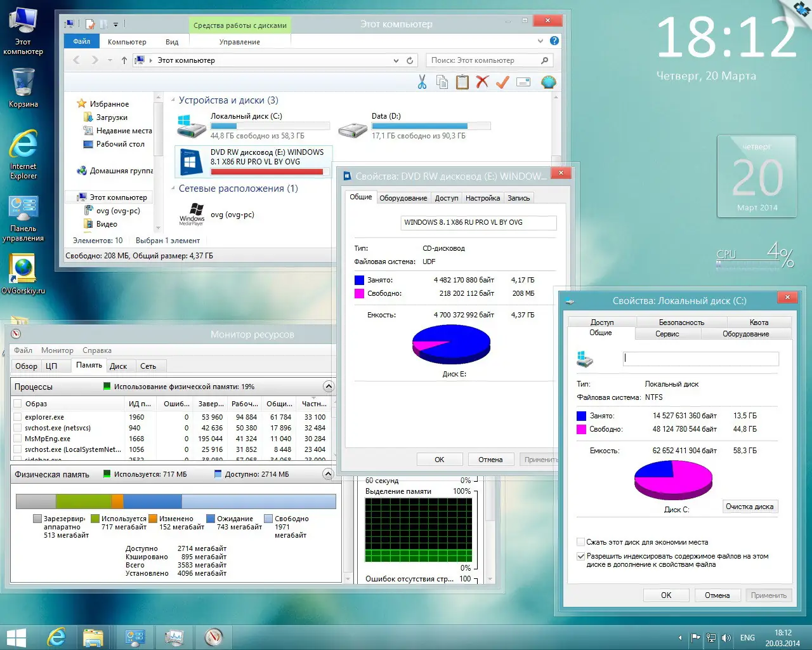Click the clipboard Paste icon in Explorer toolbar
Viewport: 812px width, 650px height.
(462, 82)
